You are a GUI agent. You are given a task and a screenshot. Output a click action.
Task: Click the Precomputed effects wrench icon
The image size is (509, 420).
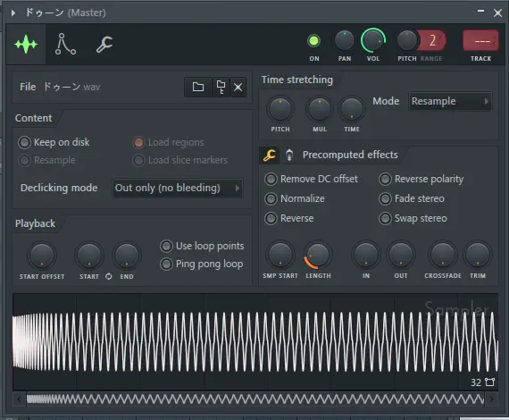coord(270,155)
